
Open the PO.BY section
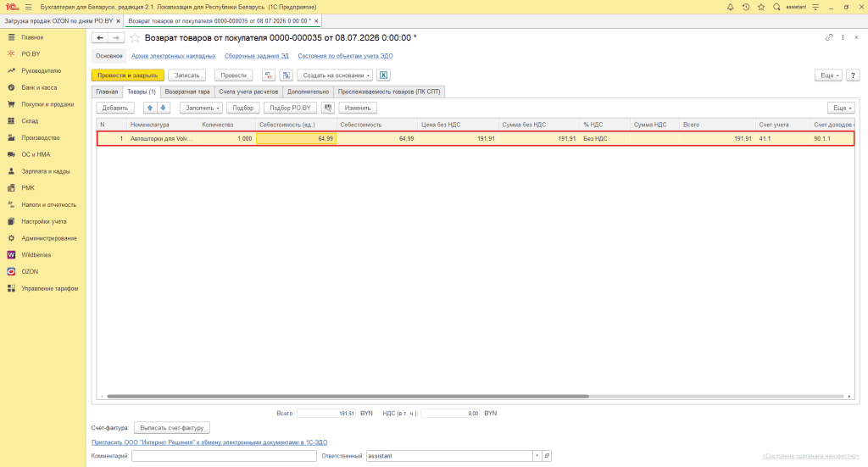31,54
